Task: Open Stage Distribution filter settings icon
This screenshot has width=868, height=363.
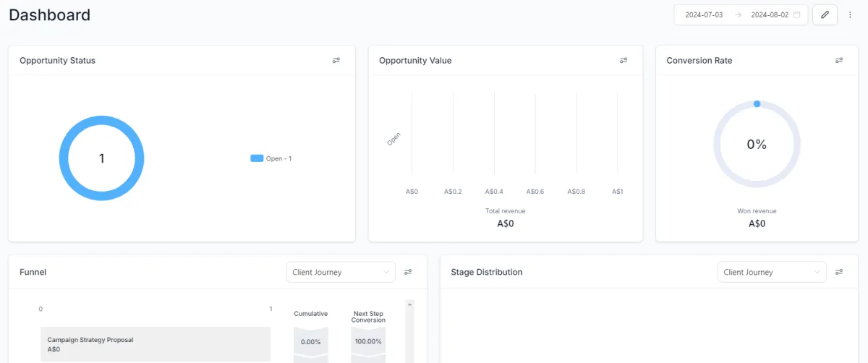Action: coord(839,272)
